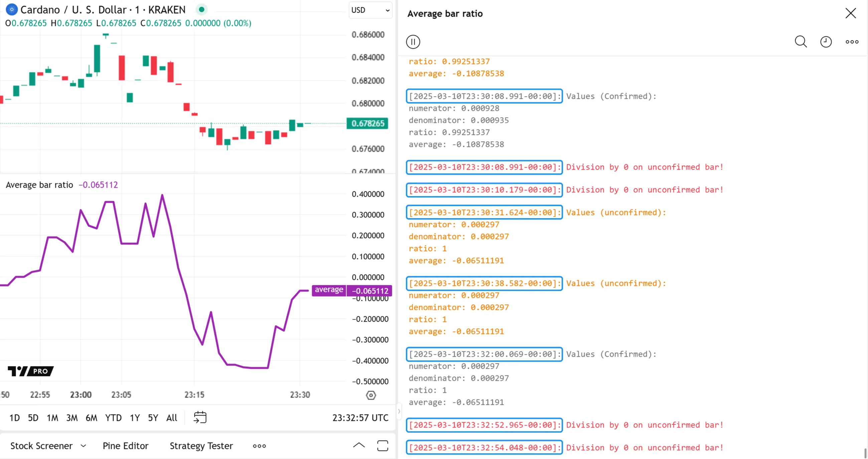Click the 23:32:57 UTC timezone clock
The image size is (868, 459).
(x=360, y=418)
